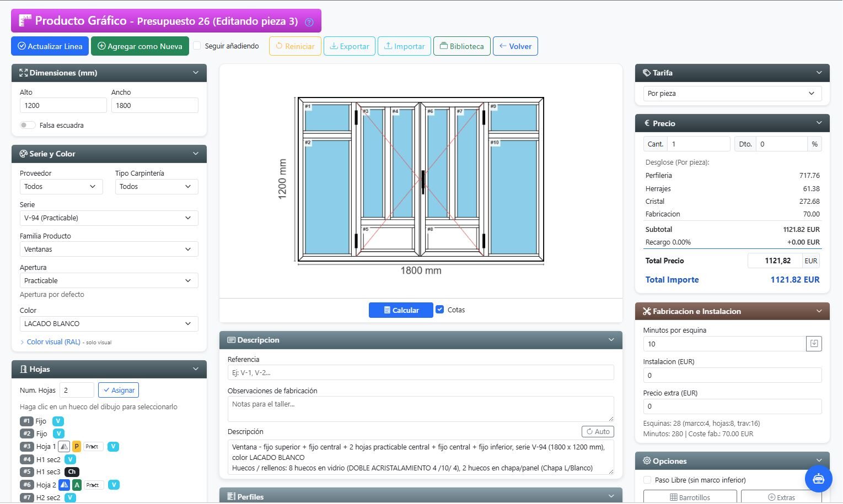Click the Importar button
Image resolution: width=843 pixels, height=504 pixels.
(404, 46)
